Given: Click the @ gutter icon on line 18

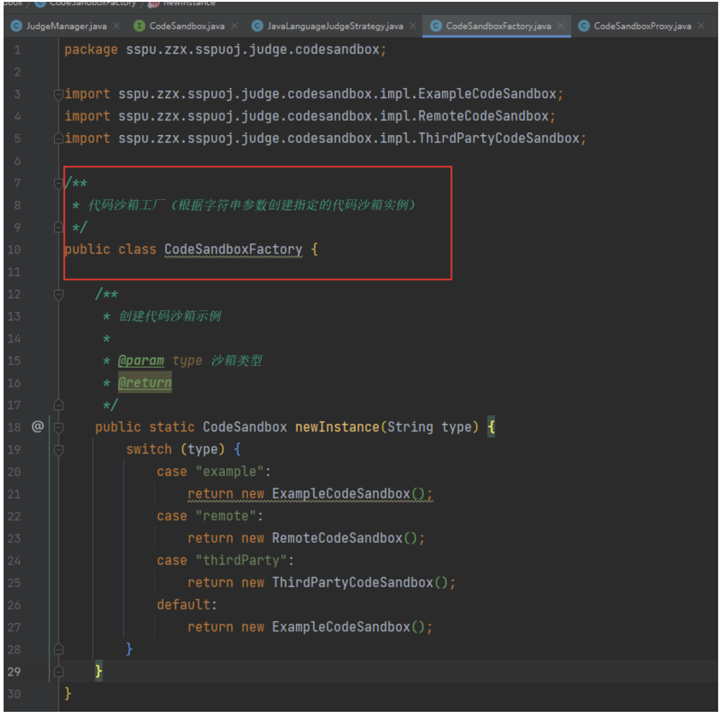Looking at the screenshot, I should (x=38, y=426).
